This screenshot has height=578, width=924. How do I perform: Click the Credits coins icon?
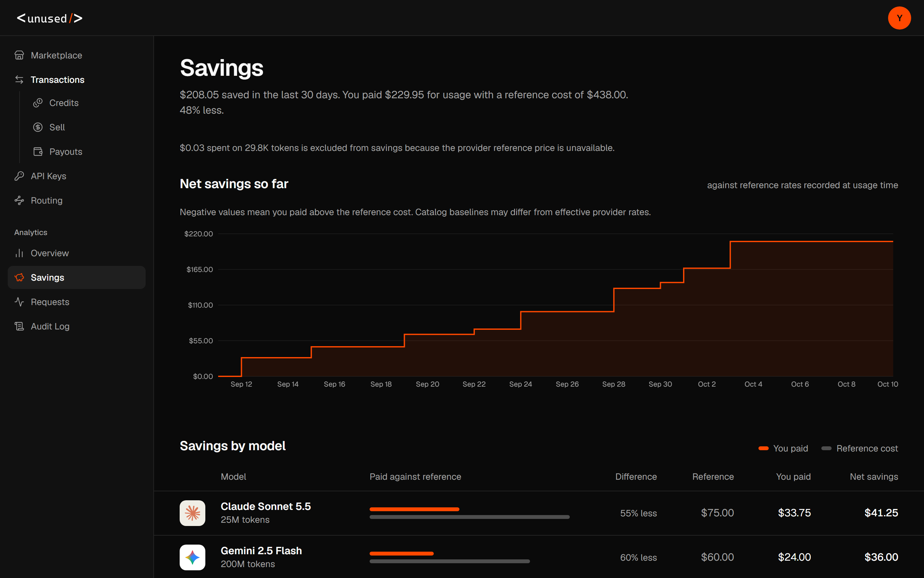pyautogui.click(x=38, y=103)
